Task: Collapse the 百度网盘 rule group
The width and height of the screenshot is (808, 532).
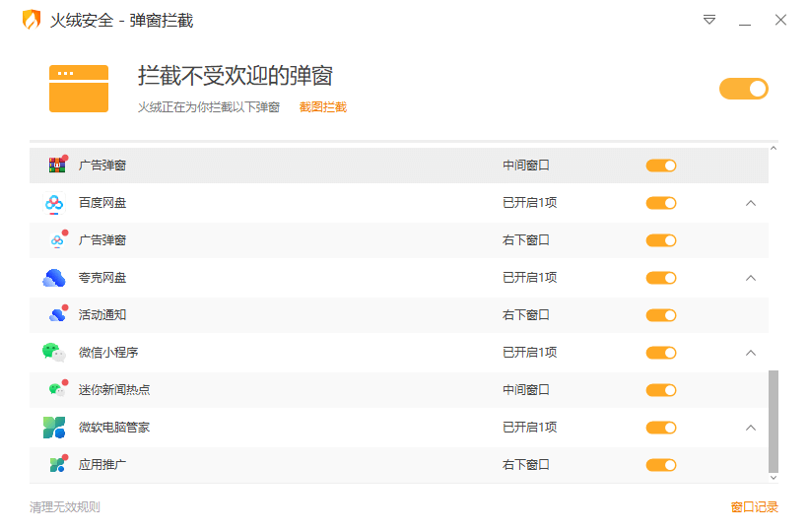Action: pos(751,203)
